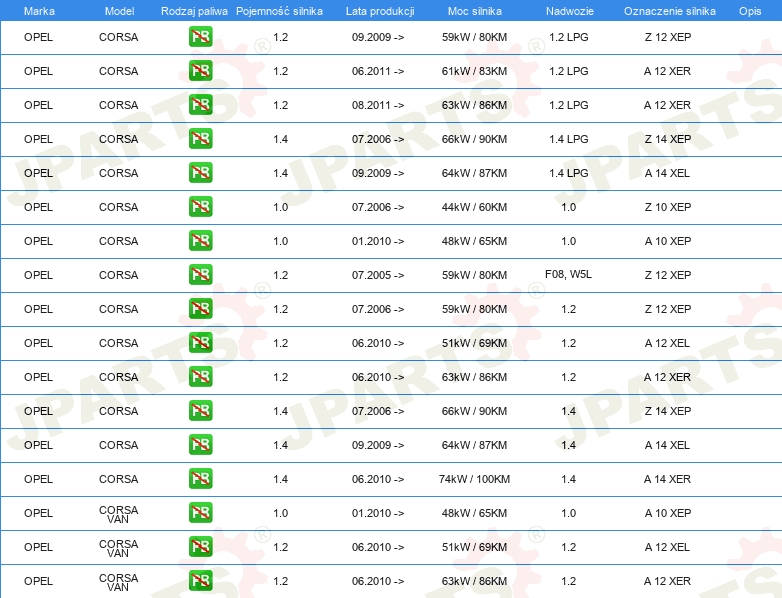The width and height of the screenshot is (782, 598).
Task: Click fuel icon in CORSA VAN 48kW / 65KM row
Action: (x=200, y=513)
